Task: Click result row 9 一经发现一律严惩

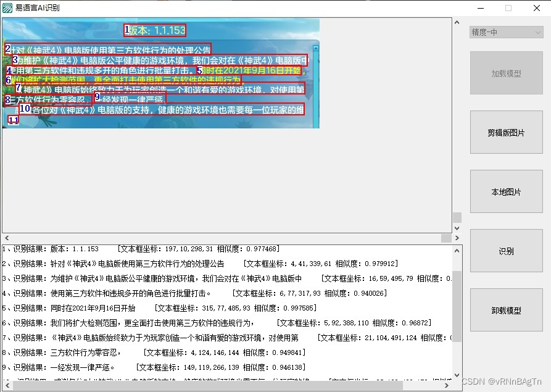Action: tap(154, 367)
